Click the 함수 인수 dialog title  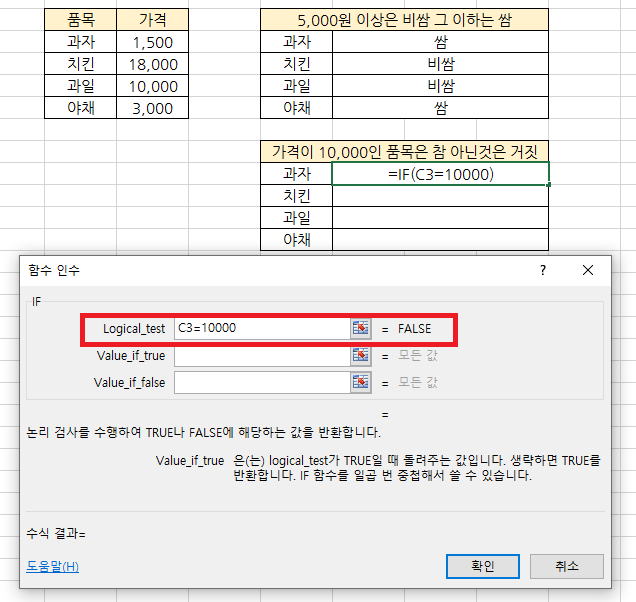click(x=54, y=270)
